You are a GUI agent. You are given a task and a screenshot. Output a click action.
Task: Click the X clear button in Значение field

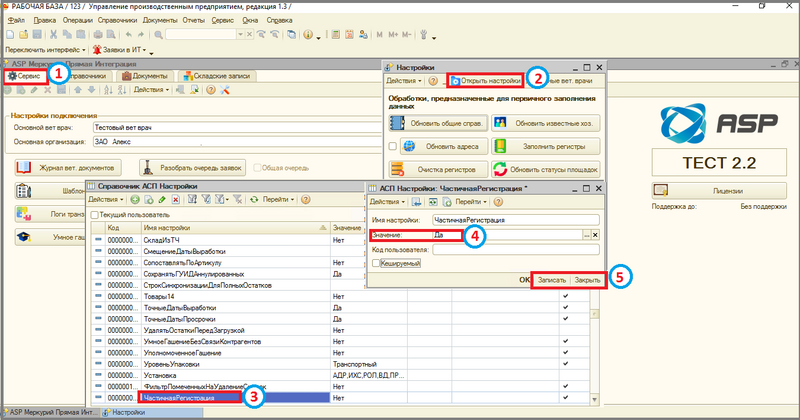pos(595,235)
